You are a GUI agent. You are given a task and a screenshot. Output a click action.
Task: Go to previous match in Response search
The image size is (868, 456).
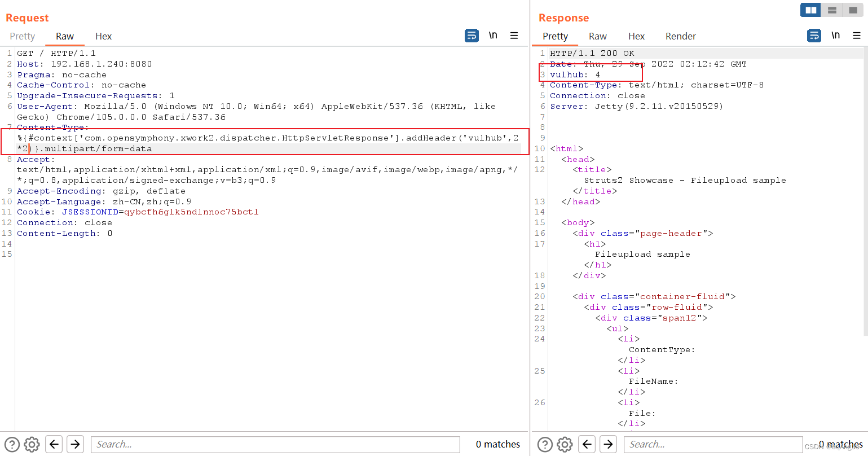(587, 444)
